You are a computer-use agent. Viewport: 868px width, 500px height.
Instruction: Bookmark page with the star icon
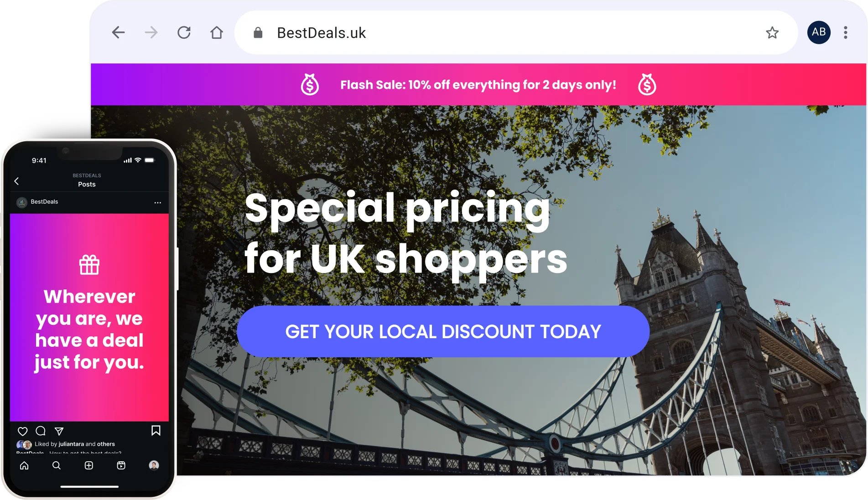[x=772, y=32]
